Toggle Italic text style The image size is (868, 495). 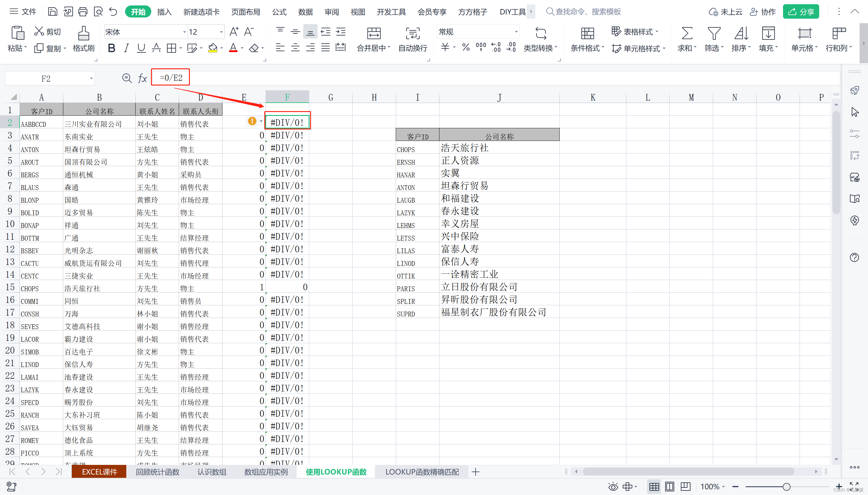tap(126, 48)
